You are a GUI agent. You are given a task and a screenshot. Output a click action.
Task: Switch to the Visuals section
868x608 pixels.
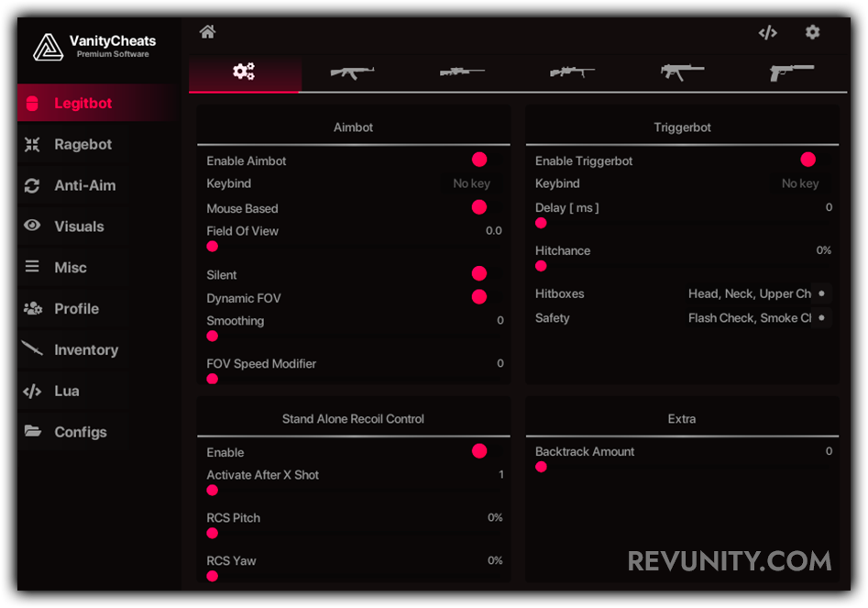click(x=79, y=227)
